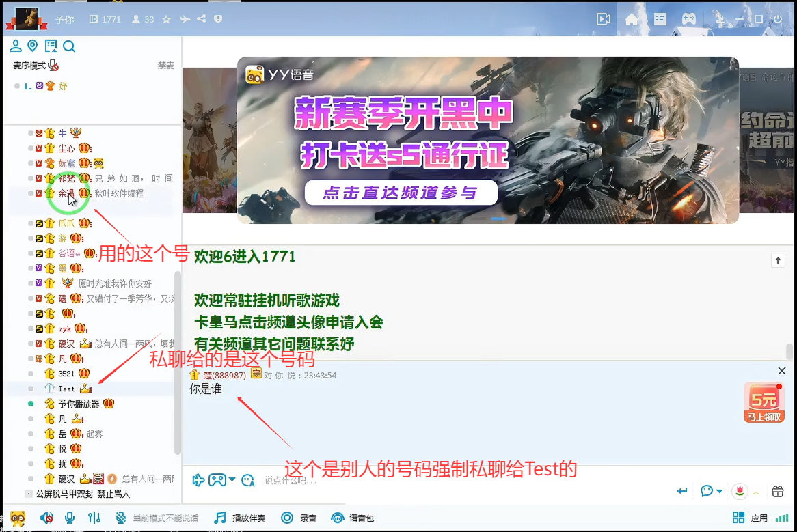Click the home icon in title bar
The width and height of the screenshot is (797, 532).
point(632,19)
